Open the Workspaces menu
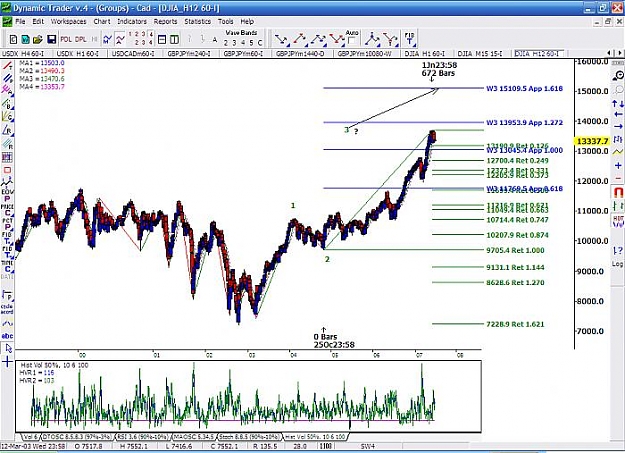Viewport: 625px width, 453px height. click(68, 22)
